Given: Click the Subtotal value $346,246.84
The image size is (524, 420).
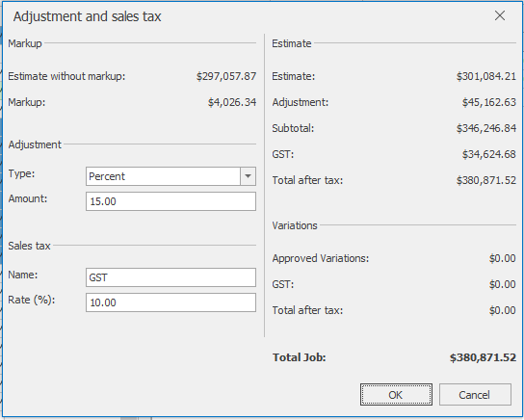Looking at the screenshot, I should click(486, 128).
